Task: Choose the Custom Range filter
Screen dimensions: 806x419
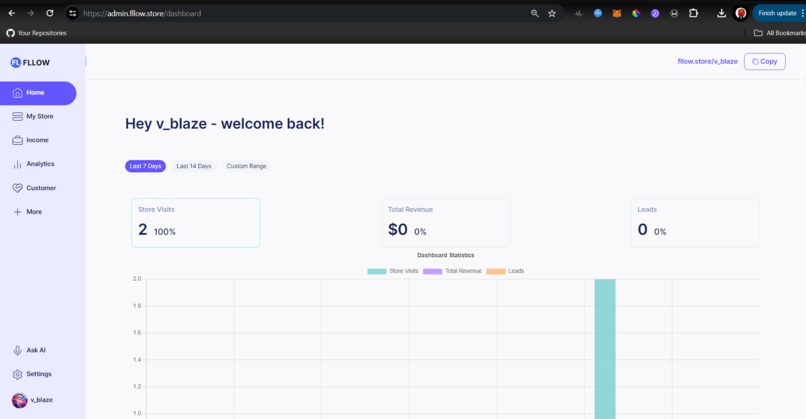Action: pos(247,166)
